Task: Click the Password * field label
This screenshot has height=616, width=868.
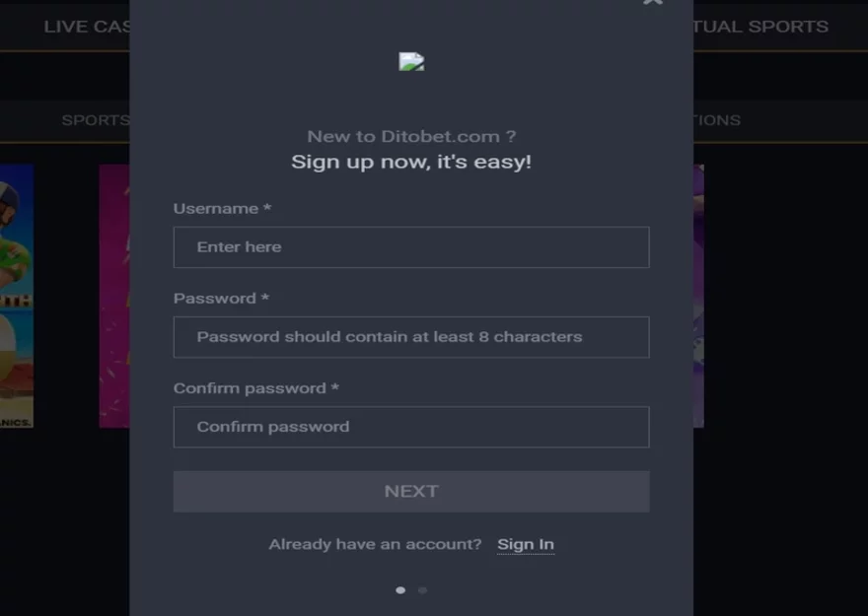Action: (221, 299)
